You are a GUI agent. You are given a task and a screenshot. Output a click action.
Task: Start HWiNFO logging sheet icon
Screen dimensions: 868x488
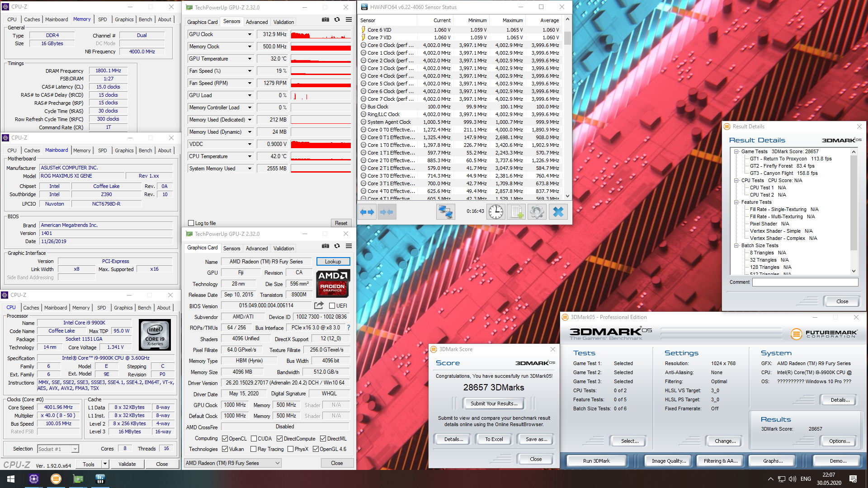click(x=517, y=212)
